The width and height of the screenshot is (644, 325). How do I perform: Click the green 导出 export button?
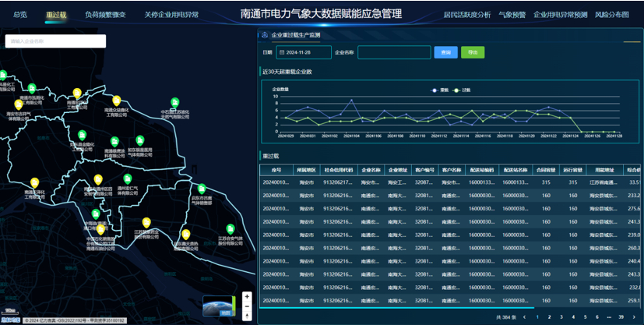(473, 52)
